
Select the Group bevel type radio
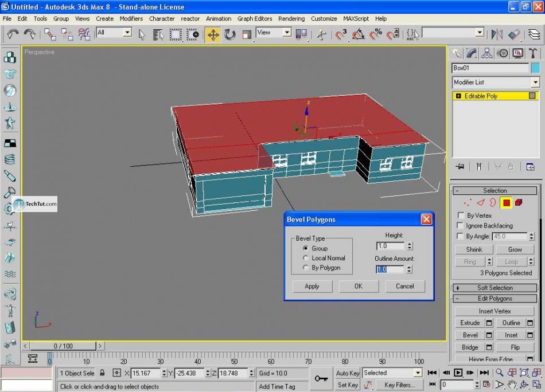pos(305,249)
